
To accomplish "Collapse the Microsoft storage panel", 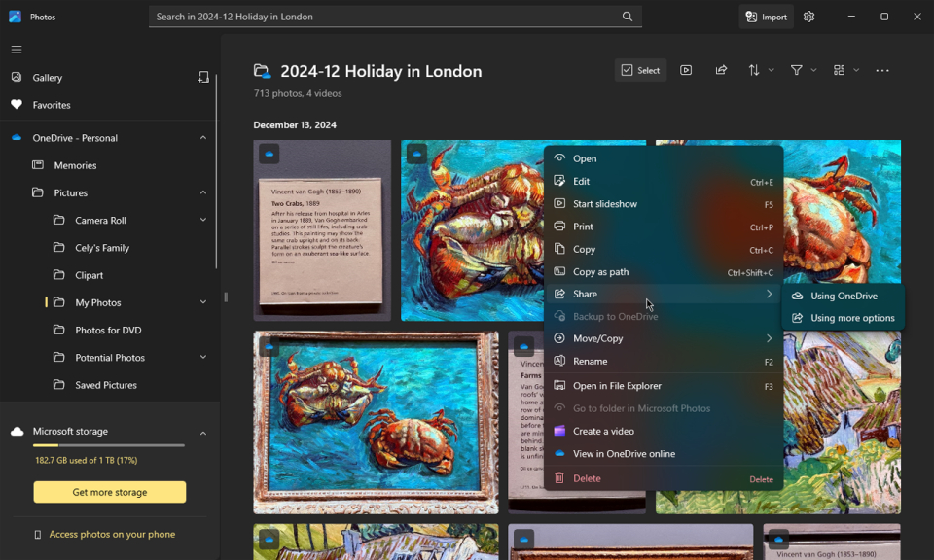I will (203, 433).
